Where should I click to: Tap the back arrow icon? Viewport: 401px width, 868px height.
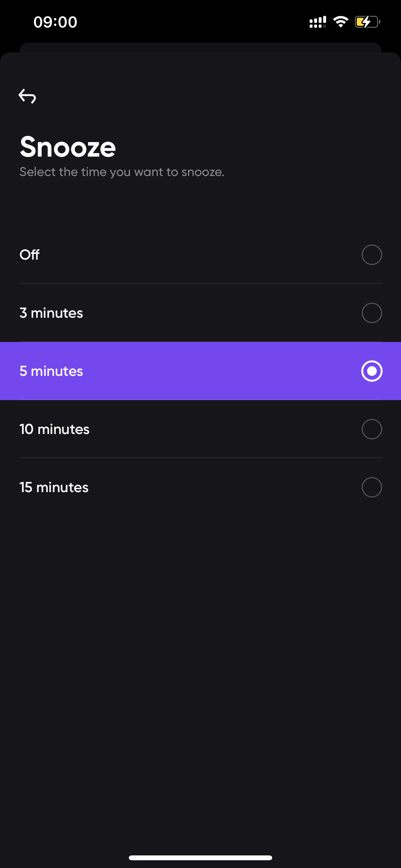[27, 96]
